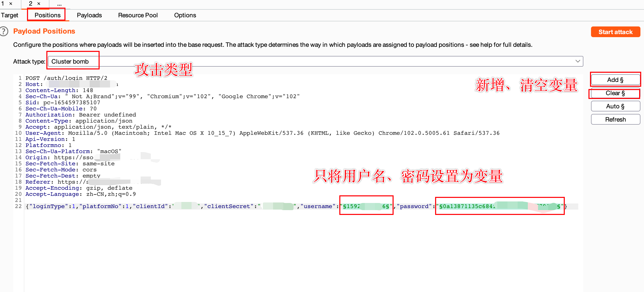Expand the Attack type dropdown
644x292 pixels.
[x=578, y=62]
